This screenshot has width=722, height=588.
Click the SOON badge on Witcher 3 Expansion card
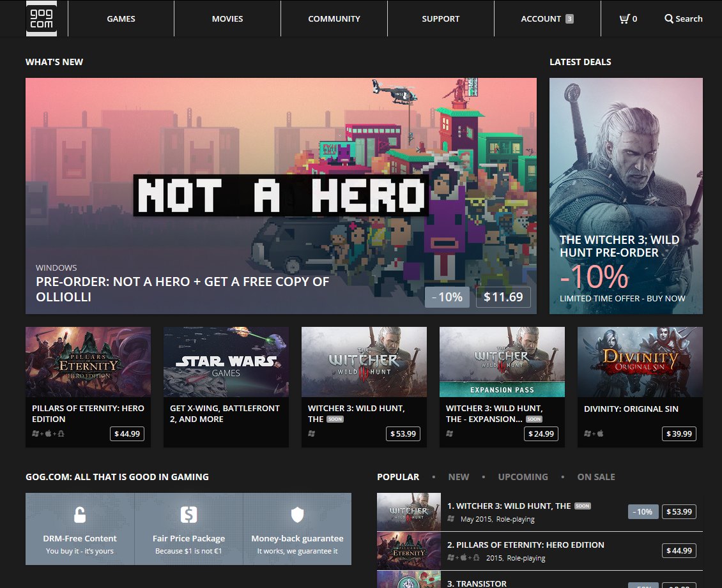pyautogui.click(x=534, y=419)
